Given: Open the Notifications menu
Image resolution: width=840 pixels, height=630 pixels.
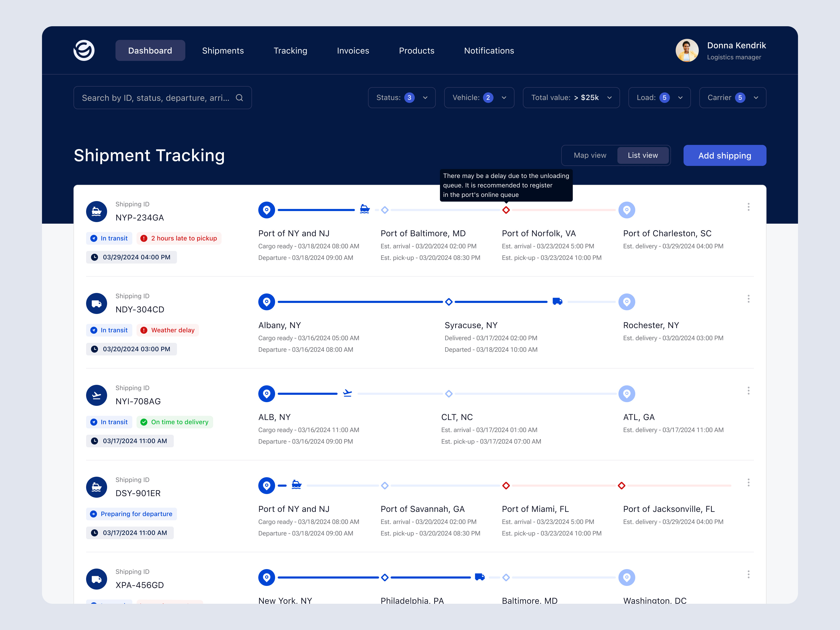Looking at the screenshot, I should click(x=489, y=50).
